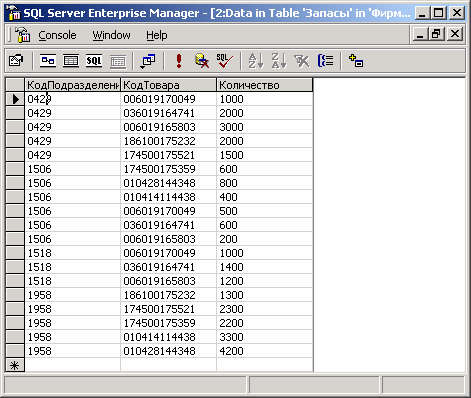Open the Window menu
Viewport: 471px width, 398px height.
tap(111, 35)
